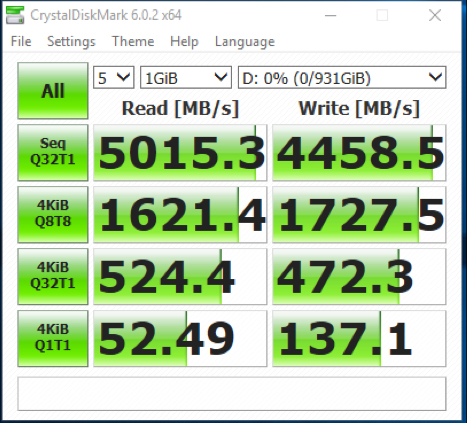Image resolution: width=467 pixels, height=423 pixels.
Task: Minimize the CrystalDiskMark window
Action: (330, 15)
